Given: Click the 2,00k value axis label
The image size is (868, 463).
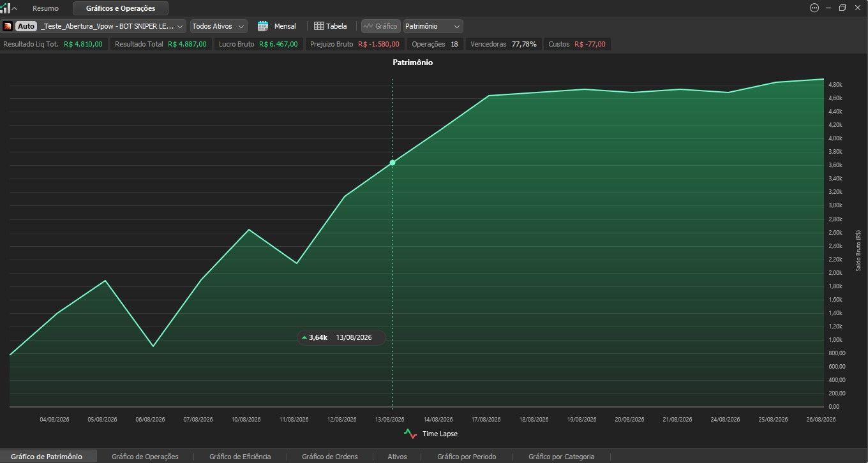Looking at the screenshot, I should (x=835, y=273).
